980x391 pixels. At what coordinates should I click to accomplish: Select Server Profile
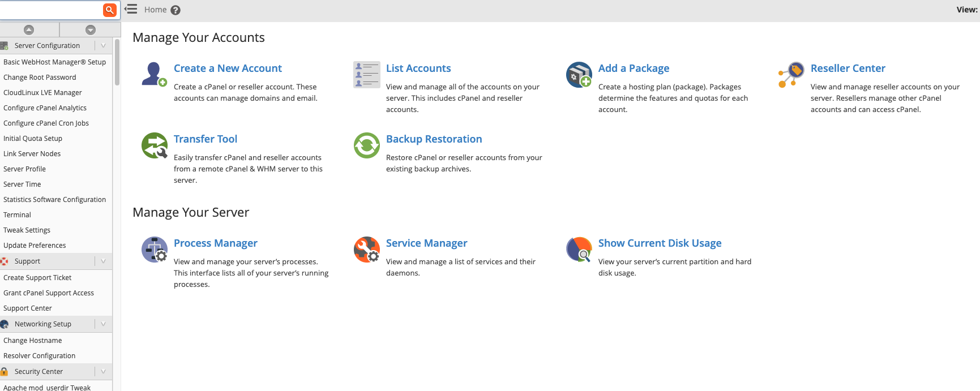coord(24,169)
